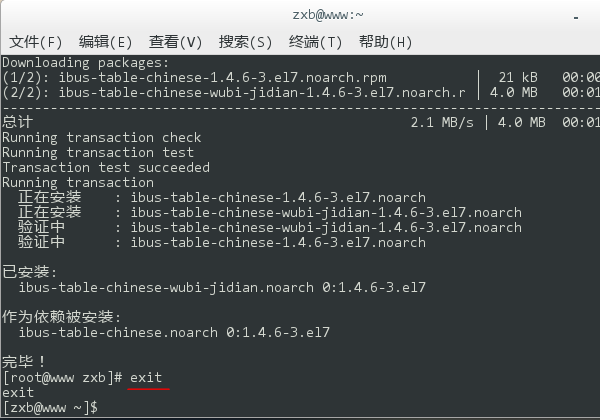Viewport: 600px width, 420px height.
Task: Click the [root@www zxb]# prompt text
Action: pyautogui.click(x=62, y=378)
